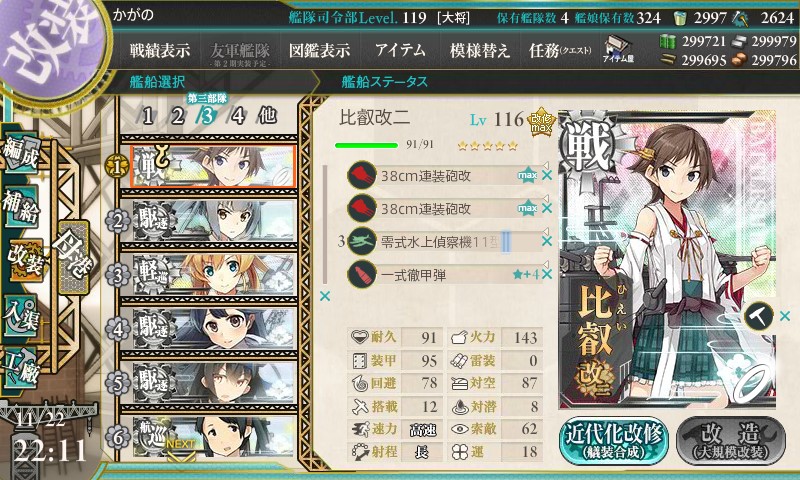Click the 38cm連装砲改 first slot equipment icon
Screen dimensions: 800x480
pos(362,175)
